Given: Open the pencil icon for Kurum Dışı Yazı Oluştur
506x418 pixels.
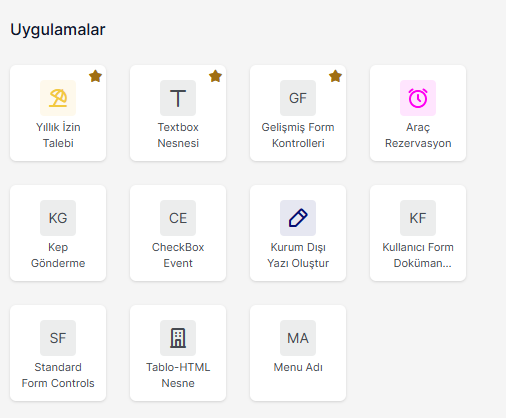Looking at the screenshot, I should 298,218.
